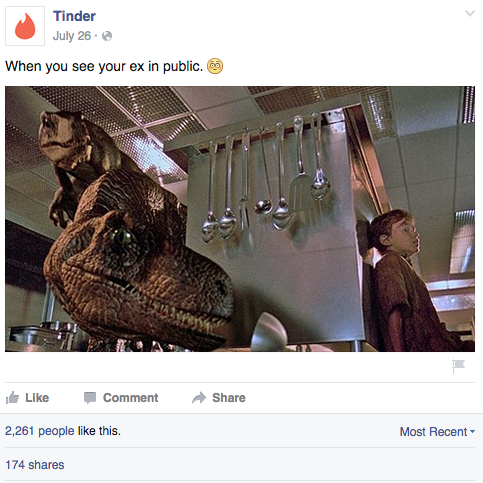The height and width of the screenshot is (483, 483).
Task: View the 2,261 people who liked this
Action: pos(40,431)
